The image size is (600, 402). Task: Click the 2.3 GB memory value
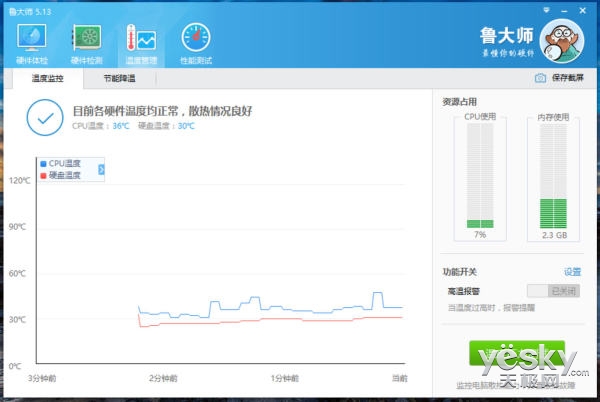[x=554, y=235]
